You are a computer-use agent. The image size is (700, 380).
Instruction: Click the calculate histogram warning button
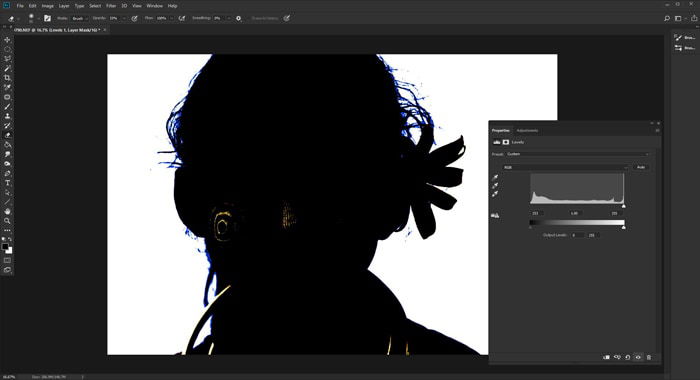(495, 215)
